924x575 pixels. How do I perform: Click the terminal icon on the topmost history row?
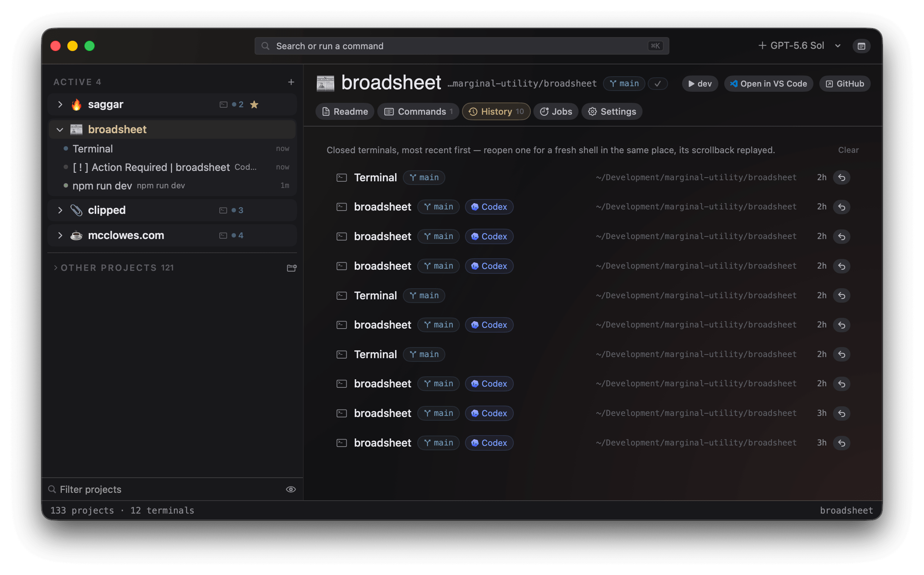[x=342, y=178]
